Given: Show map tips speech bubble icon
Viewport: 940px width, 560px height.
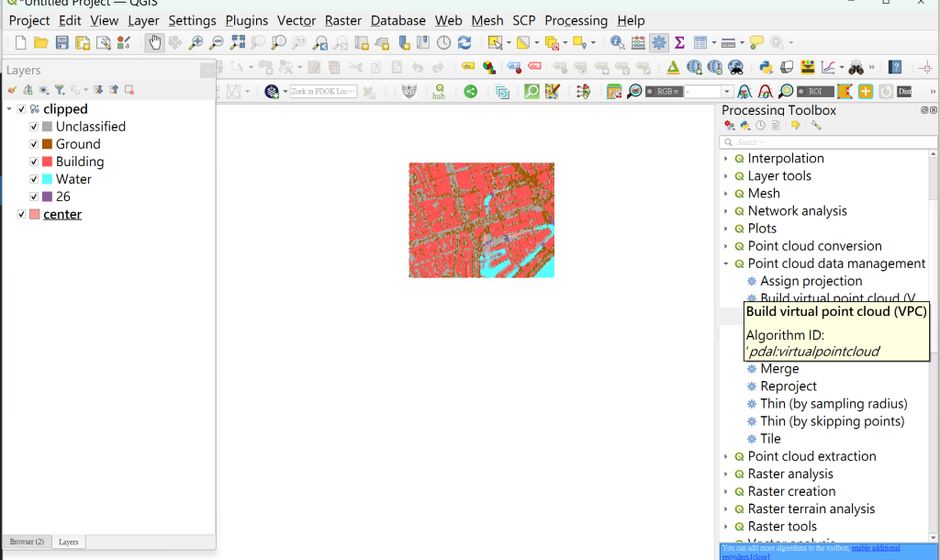Looking at the screenshot, I should click(x=756, y=42).
